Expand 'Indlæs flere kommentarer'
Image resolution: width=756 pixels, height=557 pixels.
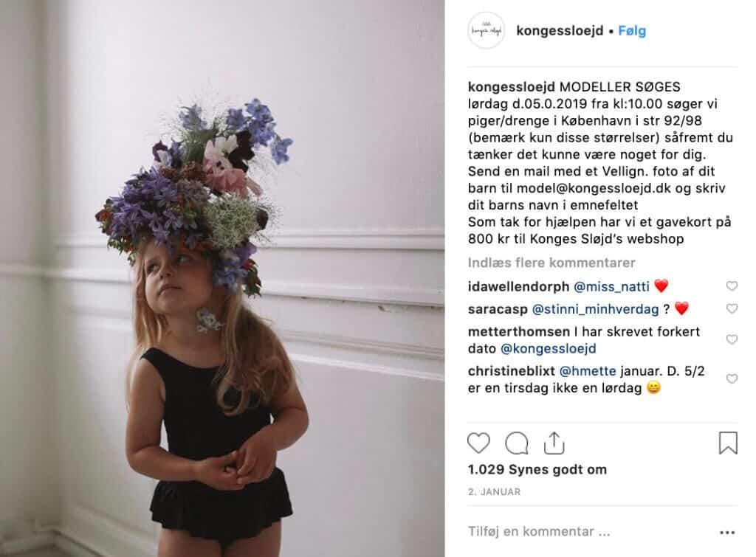pyautogui.click(x=551, y=263)
